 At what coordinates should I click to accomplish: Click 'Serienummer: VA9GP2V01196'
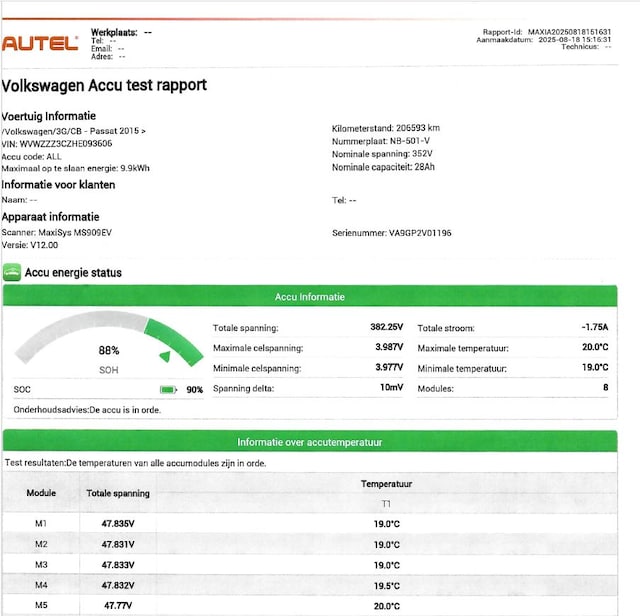click(x=391, y=233)
